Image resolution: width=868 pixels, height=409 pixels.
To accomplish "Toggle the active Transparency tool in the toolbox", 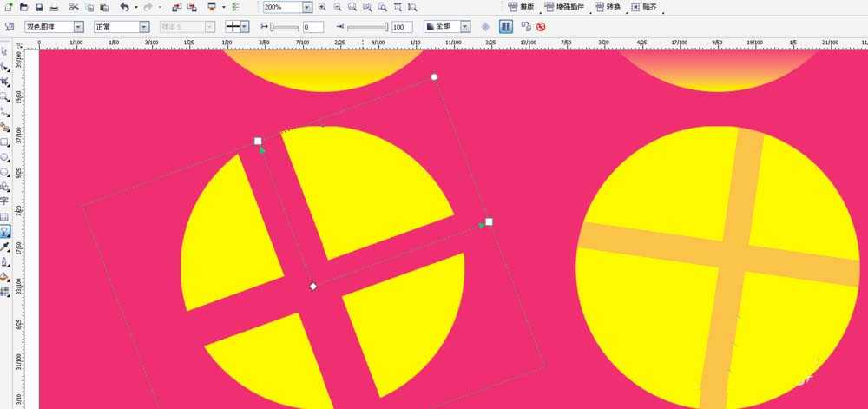I will (5, 231).
